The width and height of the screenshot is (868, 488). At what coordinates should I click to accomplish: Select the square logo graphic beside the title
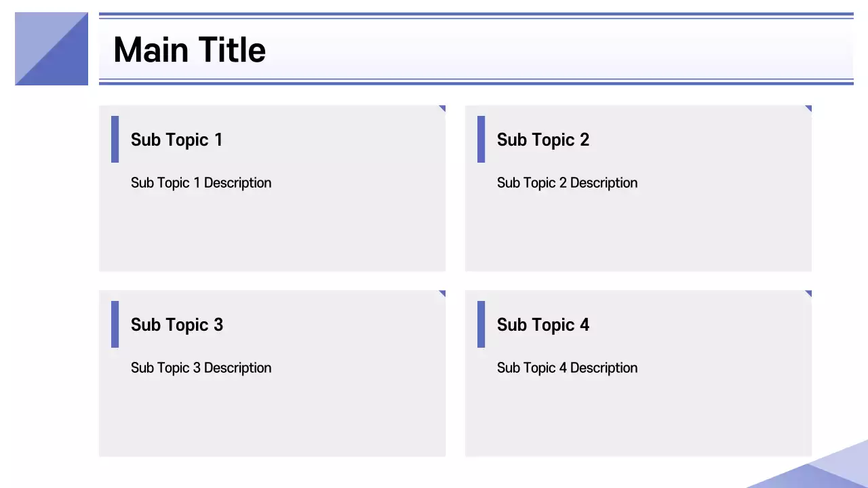52,49
